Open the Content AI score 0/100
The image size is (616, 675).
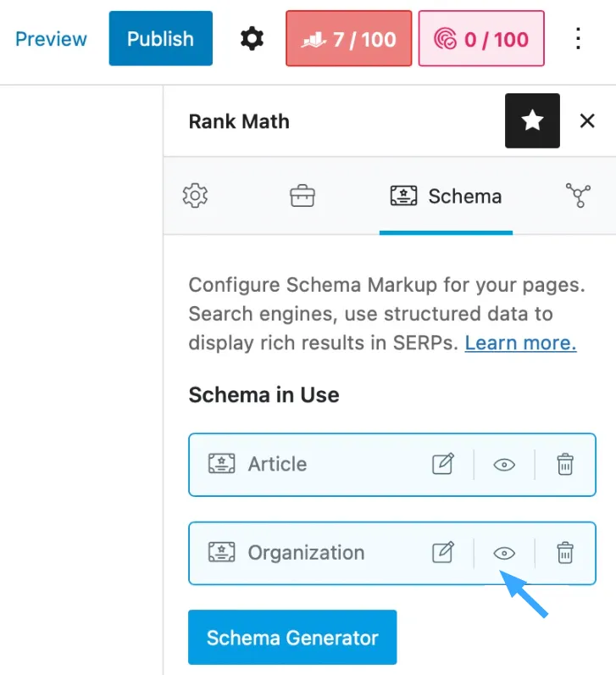click(x=481, y=39)
